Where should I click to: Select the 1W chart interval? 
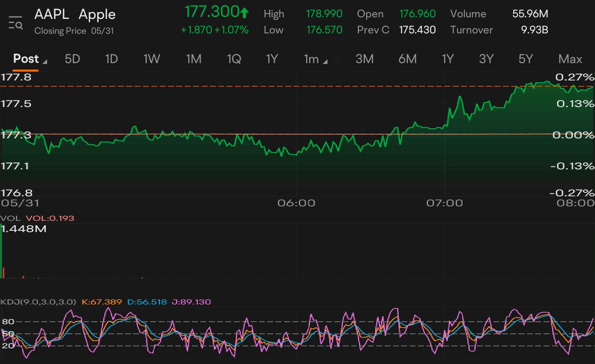pos(152,59)
